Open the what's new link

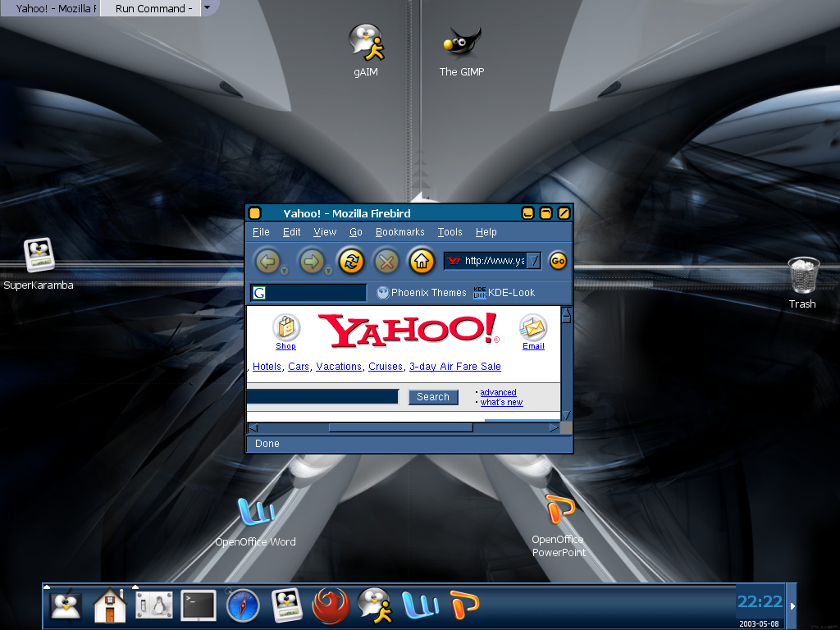pyautogui.click(x=501, y=402)
